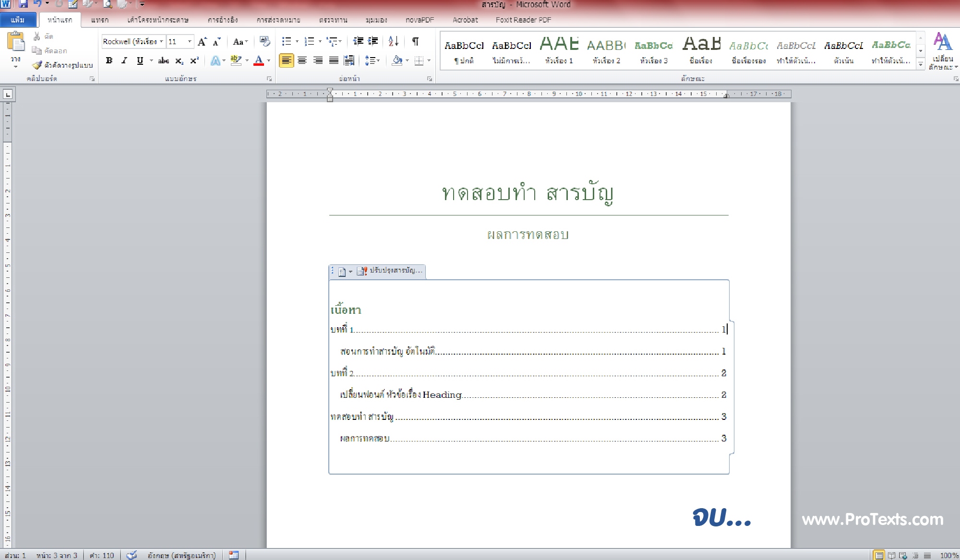Toggle Justify alignment
960x560 pixels.
click(x=334, y=60)
